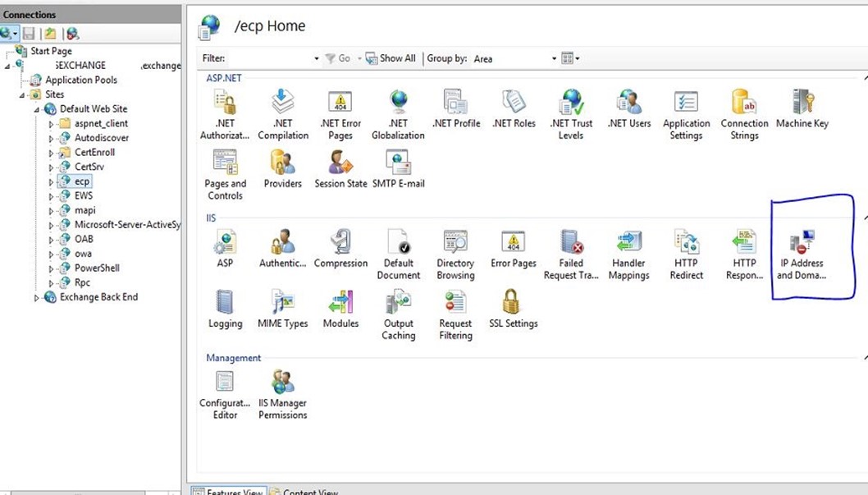Open IP Address and Domain Restrictions feature
The width and height of the screenshot is (868, 495).
(x=801, y=254)
